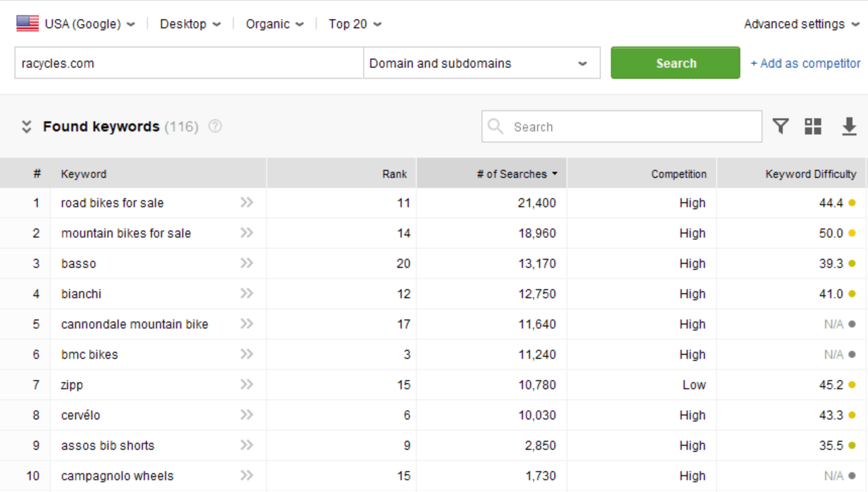
Task: Select keyword "assos bib shorts"
Action: [x=107, y=445]
